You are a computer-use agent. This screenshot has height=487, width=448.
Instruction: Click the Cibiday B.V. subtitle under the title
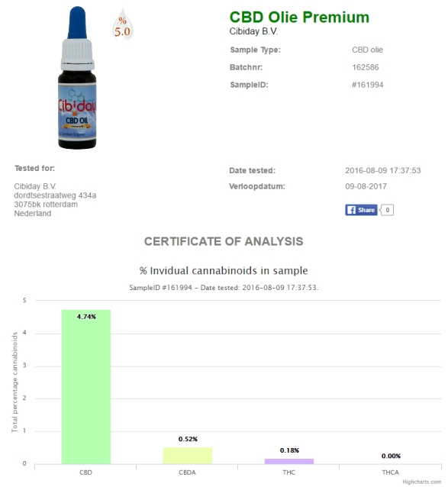(x=253, y=31)
